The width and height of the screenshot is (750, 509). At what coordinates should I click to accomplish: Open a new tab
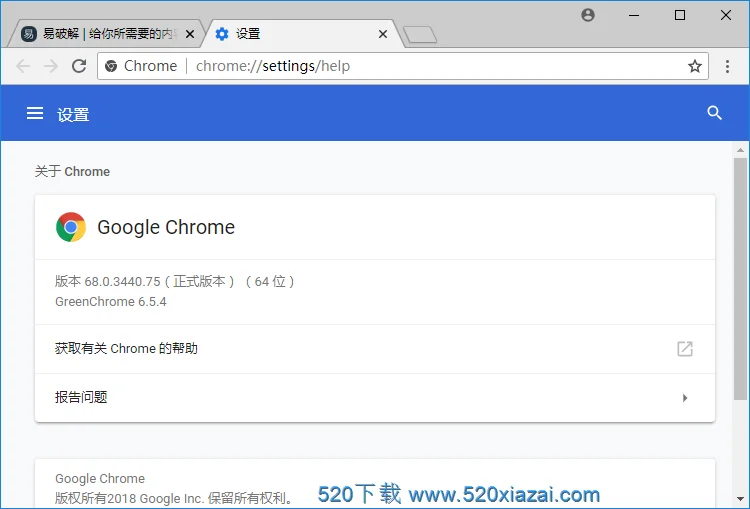coord(420,35)
